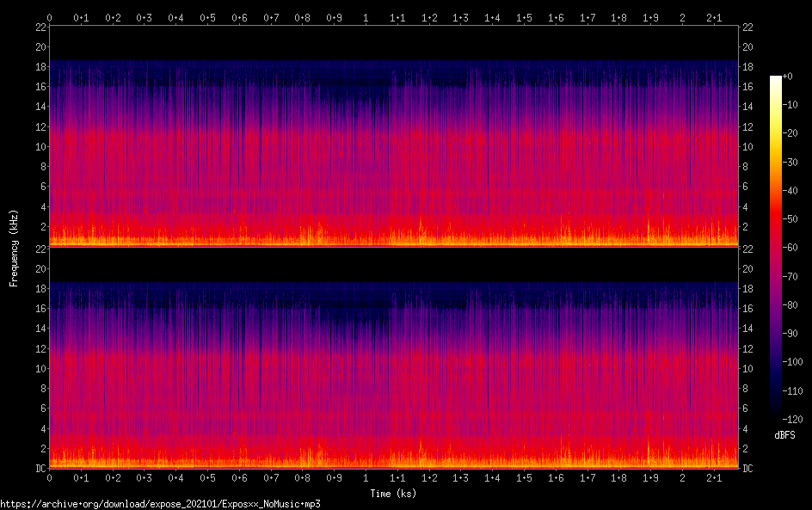Click the '2' tick on the bottom time axis
This screenshot has width=812, height=510.
682,478
